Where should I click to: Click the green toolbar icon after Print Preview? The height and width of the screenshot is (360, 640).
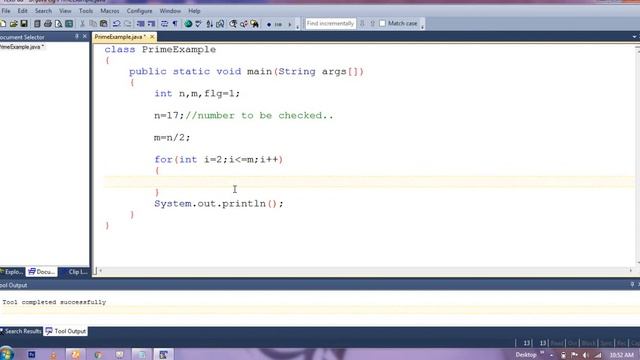69,24
